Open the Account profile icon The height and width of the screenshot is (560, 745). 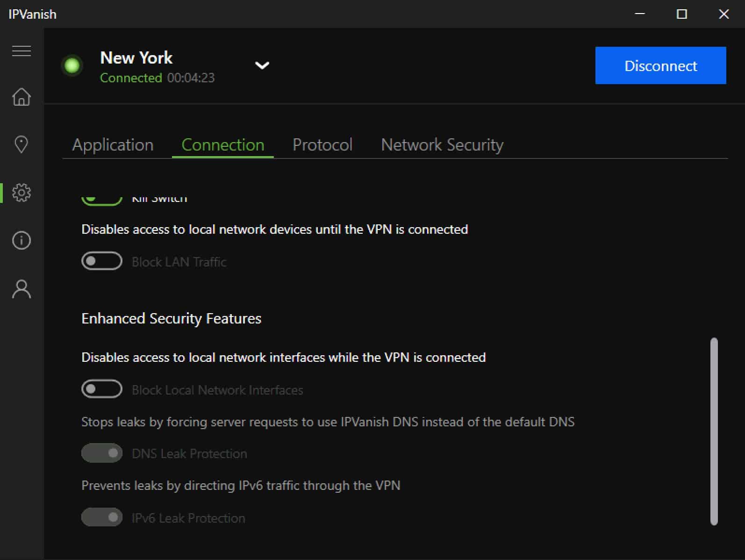pyautogui.click(x=21, y=289)
